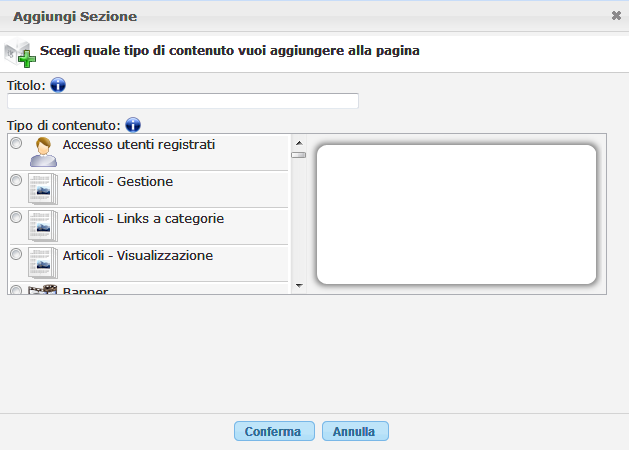Screen dimensions: 629x450
Task: Click the content list scrollbar thumb
Action: pyautogui.click(x=298, y=155)
